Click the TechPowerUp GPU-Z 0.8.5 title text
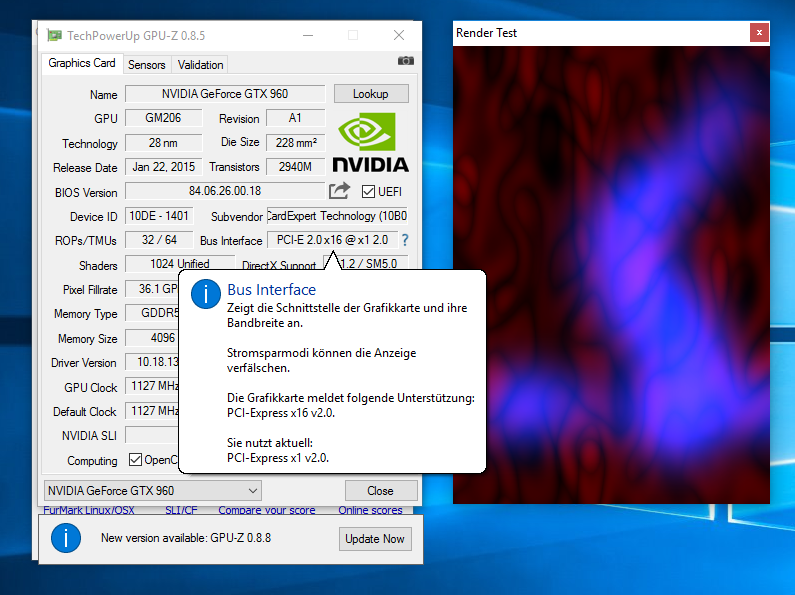This screenshot has height=595, width=795. [x=136, y=35]
